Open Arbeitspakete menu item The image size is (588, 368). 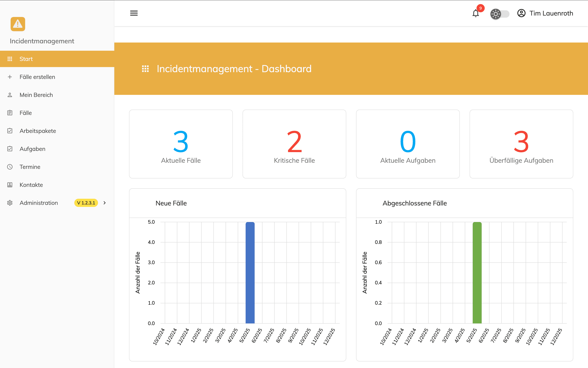[57, 131]
